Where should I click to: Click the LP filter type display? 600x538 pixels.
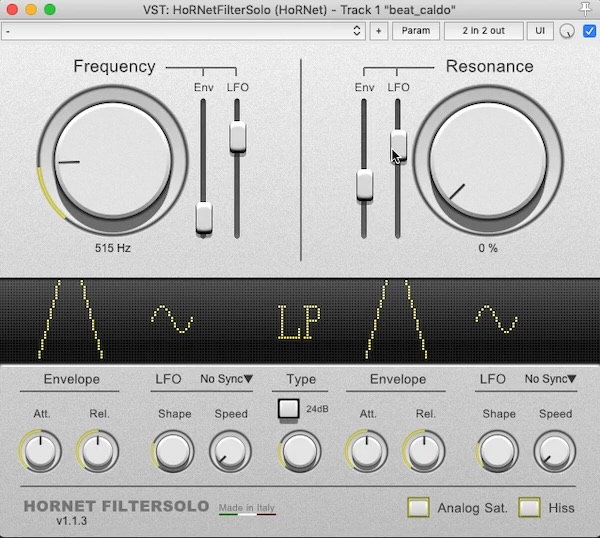click(299, 322)
